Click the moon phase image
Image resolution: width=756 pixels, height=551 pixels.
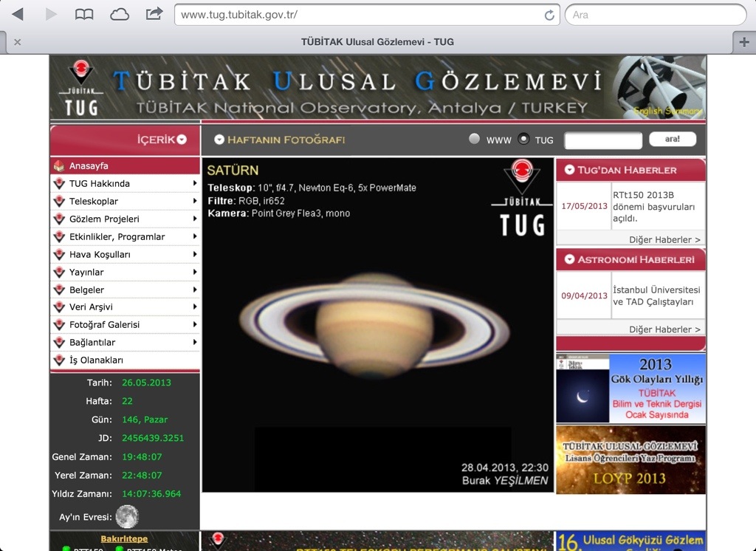coord(126,516)
